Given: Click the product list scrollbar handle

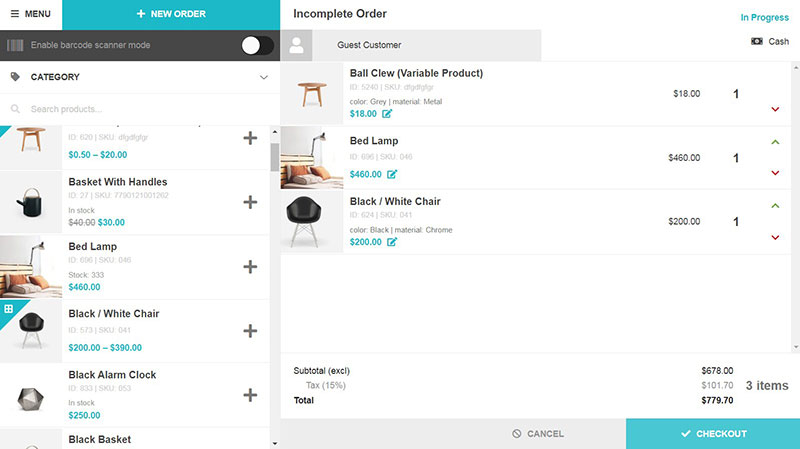Looking at the screenshot, I should 274,157.
